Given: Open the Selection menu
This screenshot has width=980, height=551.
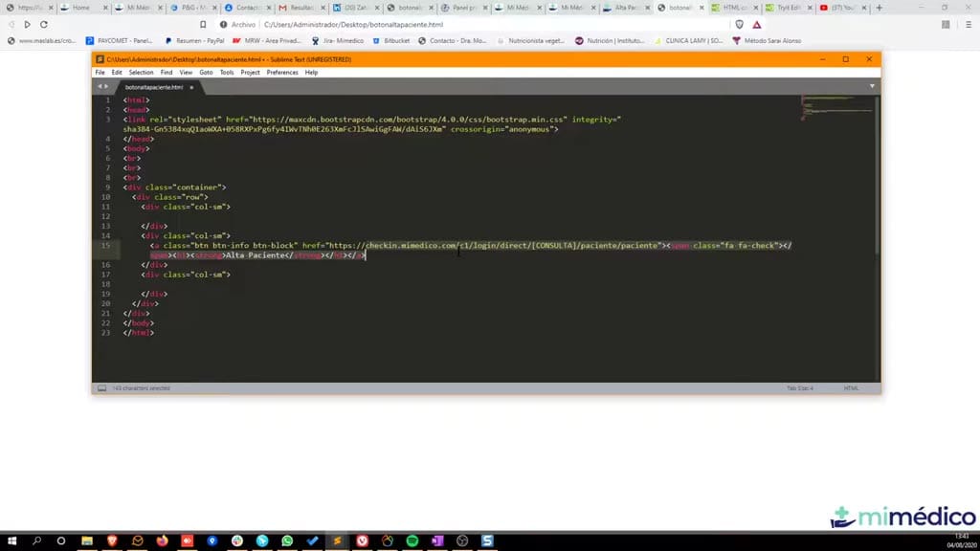Looking at the screenshot, I should (142, 73).
